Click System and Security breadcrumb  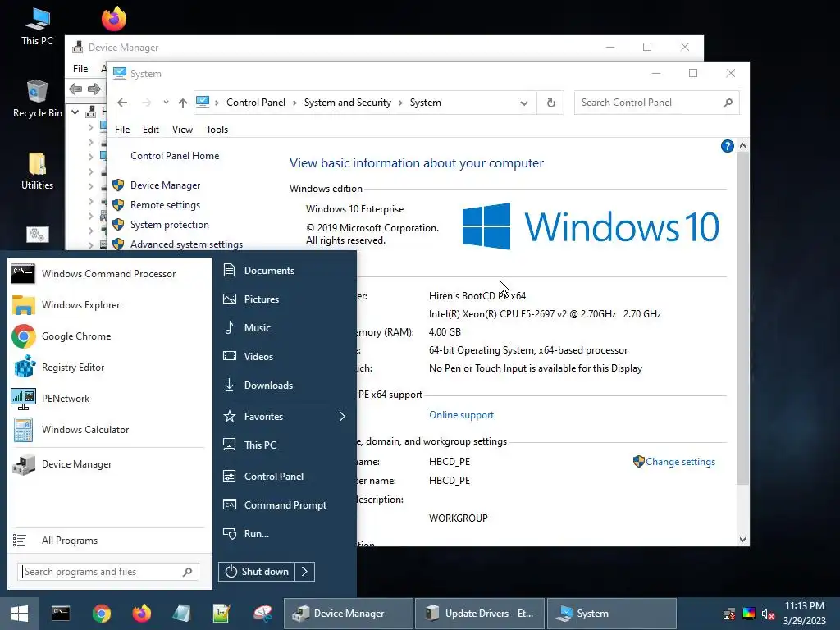pyautogui.click(x=348, y=103)
